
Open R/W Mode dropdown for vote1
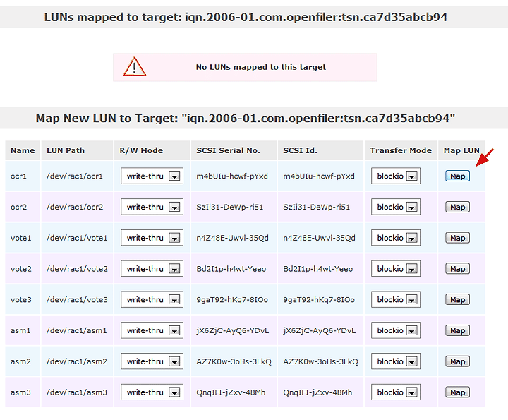[152, 238]
